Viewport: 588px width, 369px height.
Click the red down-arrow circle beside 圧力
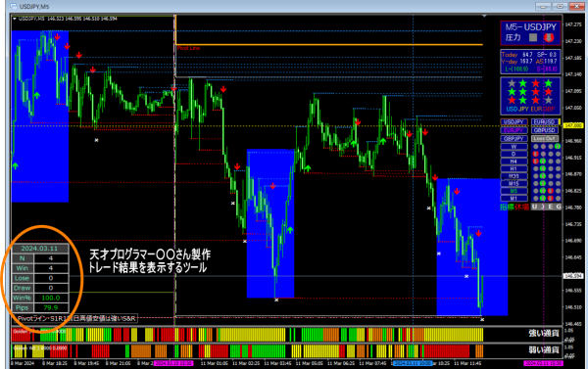point(549,37)
